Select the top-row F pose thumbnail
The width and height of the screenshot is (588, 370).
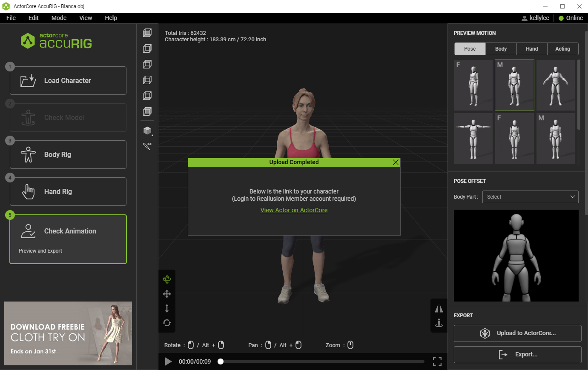473,85
